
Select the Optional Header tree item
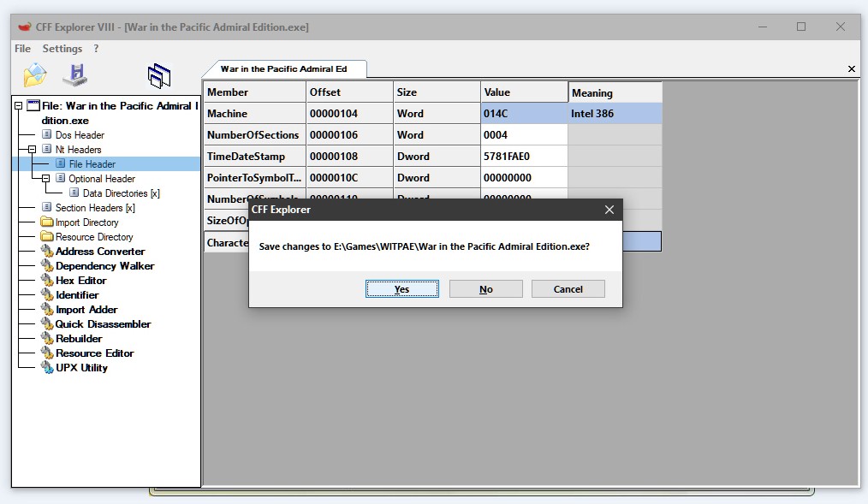pyautogui.click(x=102, y=179)
